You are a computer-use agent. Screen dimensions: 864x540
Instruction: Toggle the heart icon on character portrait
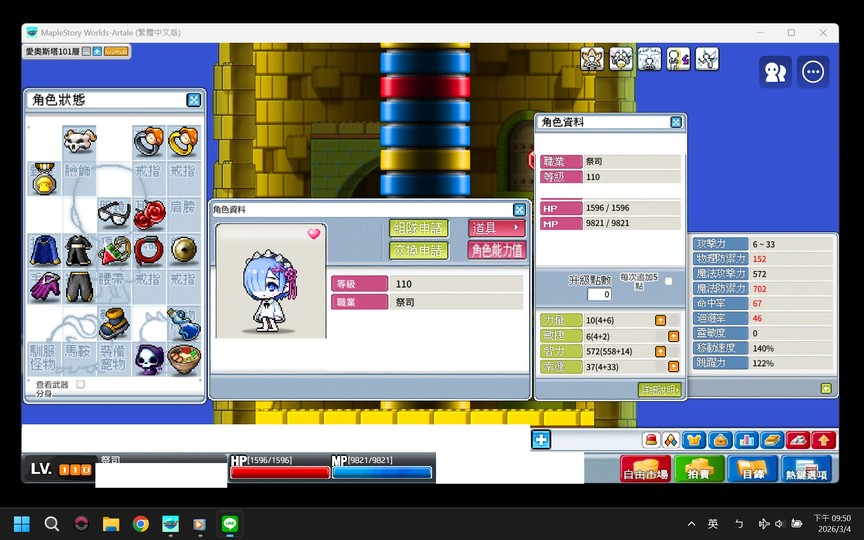[314, 234]
